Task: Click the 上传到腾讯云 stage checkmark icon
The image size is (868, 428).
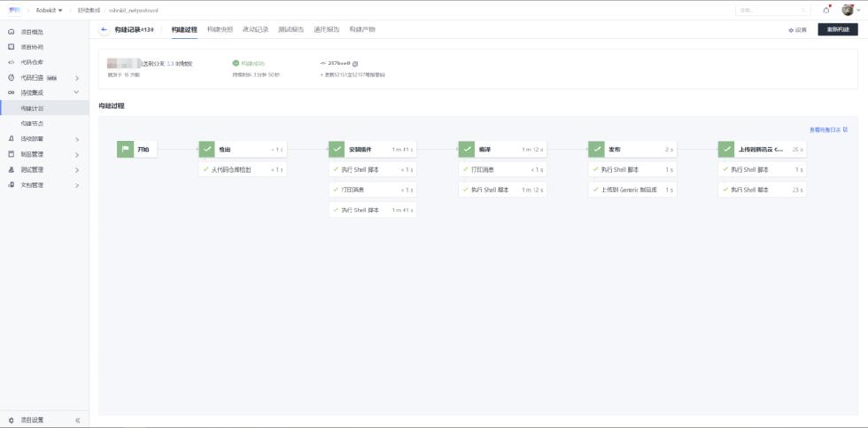Action: click(x=726, y=150)
